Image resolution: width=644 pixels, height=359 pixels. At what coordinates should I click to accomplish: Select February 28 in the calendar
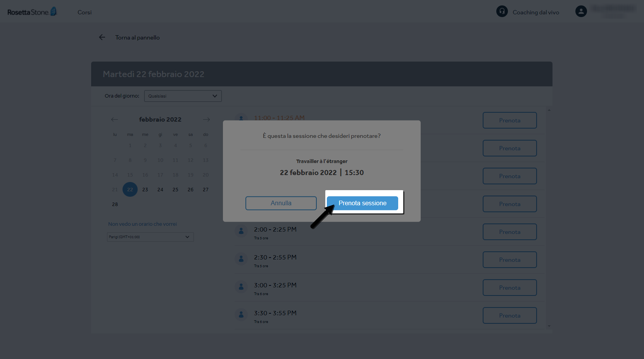[115, 204]
